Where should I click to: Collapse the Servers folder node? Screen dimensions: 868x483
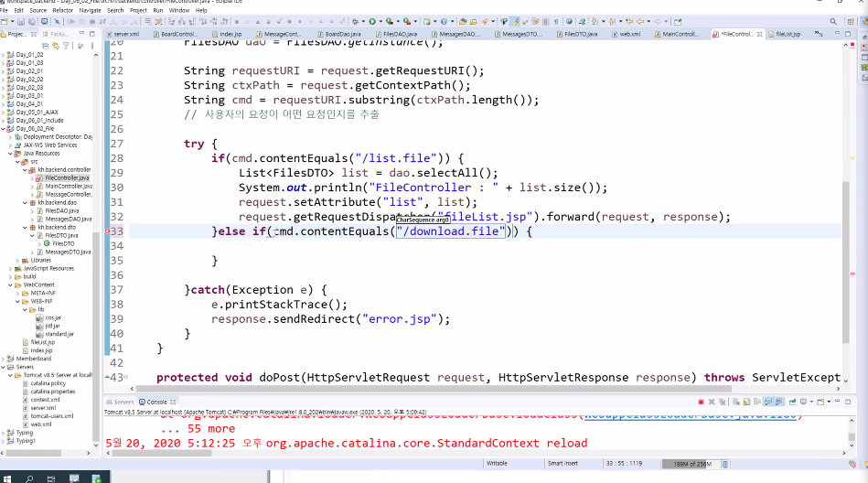(x=4, y=367)
